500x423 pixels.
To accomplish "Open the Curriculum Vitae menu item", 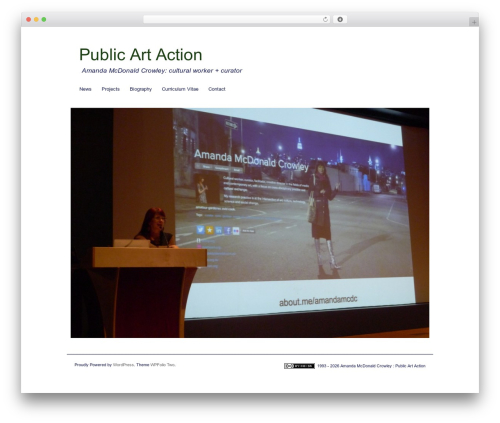I will [x=180, y=89].
